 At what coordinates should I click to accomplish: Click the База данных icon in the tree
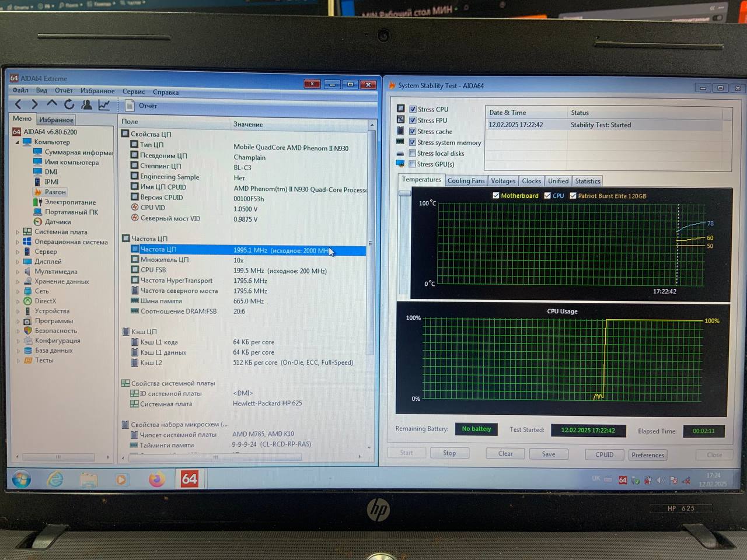tap(27, 351)
